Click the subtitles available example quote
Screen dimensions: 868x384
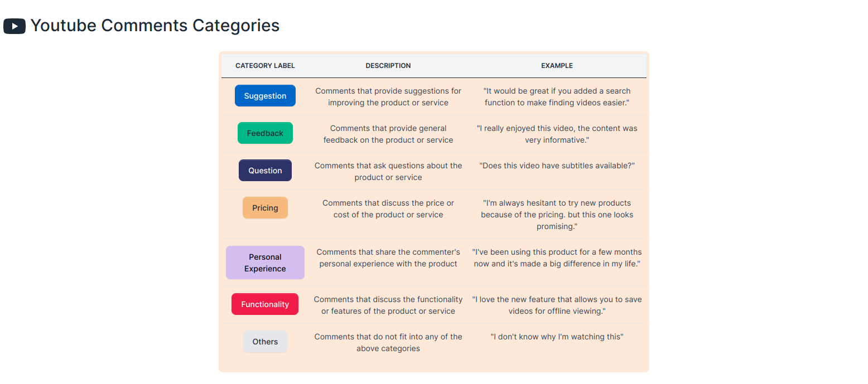(557, 166)
